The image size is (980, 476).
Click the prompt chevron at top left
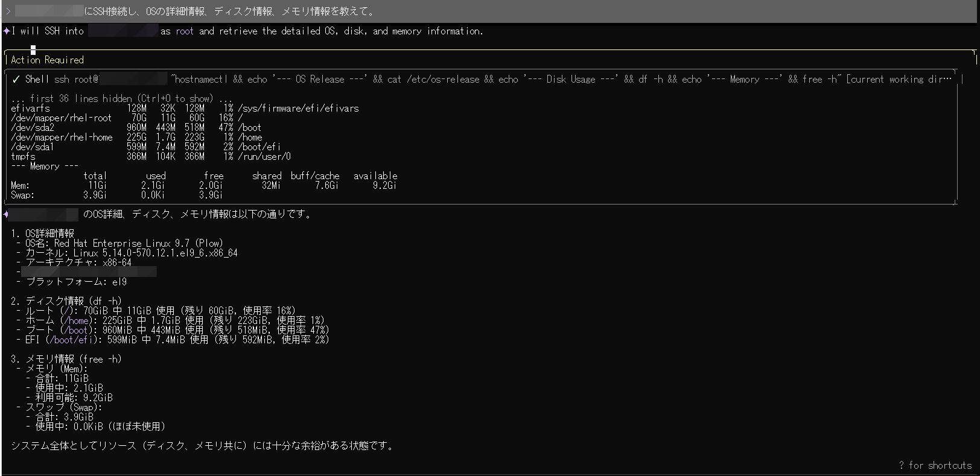(8, 11)
